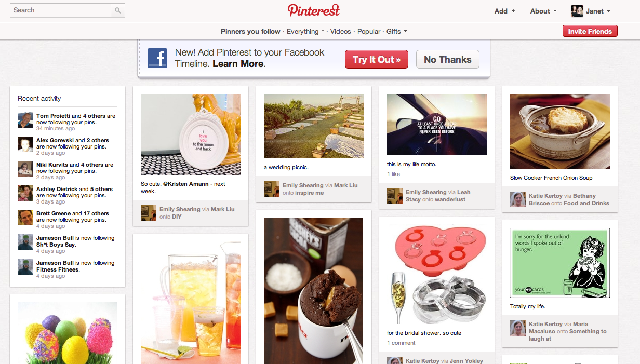Image resolution: width=640 pixels, height=364 pixels.
Task: Click the Pinterest logo
Action: tap(314, 10)
